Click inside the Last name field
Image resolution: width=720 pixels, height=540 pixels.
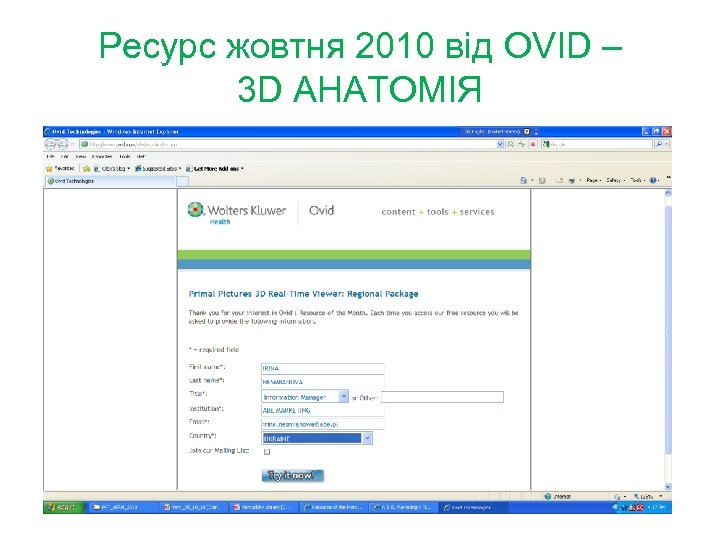click(x=322, y=382)
